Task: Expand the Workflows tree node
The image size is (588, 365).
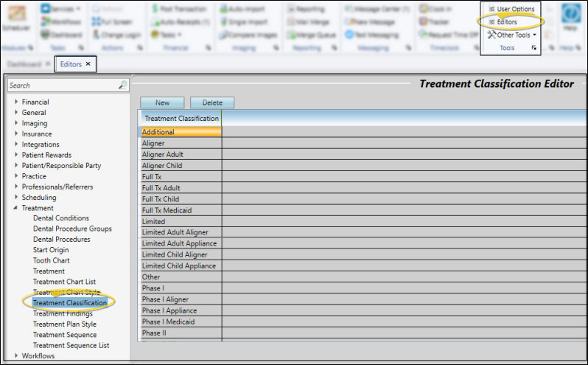Action: point(16,356)
